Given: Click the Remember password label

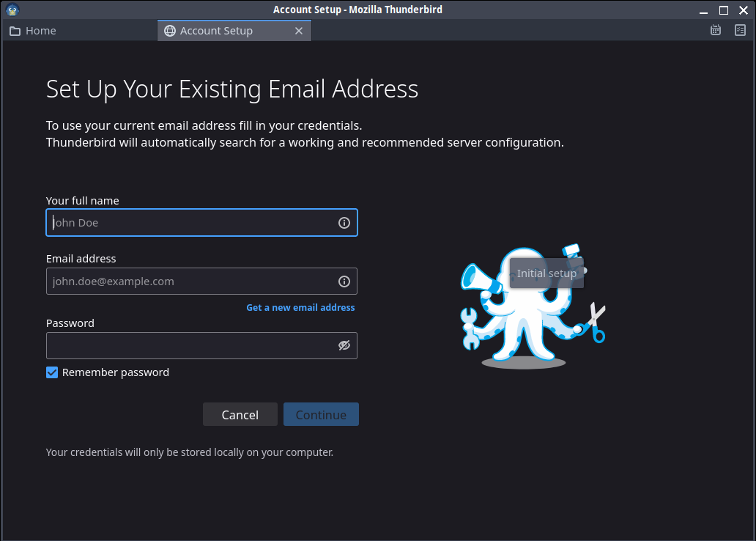Looking at the screenshot, I should point(116,372).
